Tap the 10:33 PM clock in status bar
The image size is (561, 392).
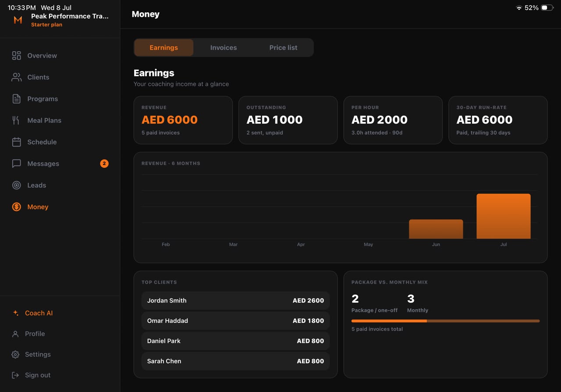coord(22,7)
